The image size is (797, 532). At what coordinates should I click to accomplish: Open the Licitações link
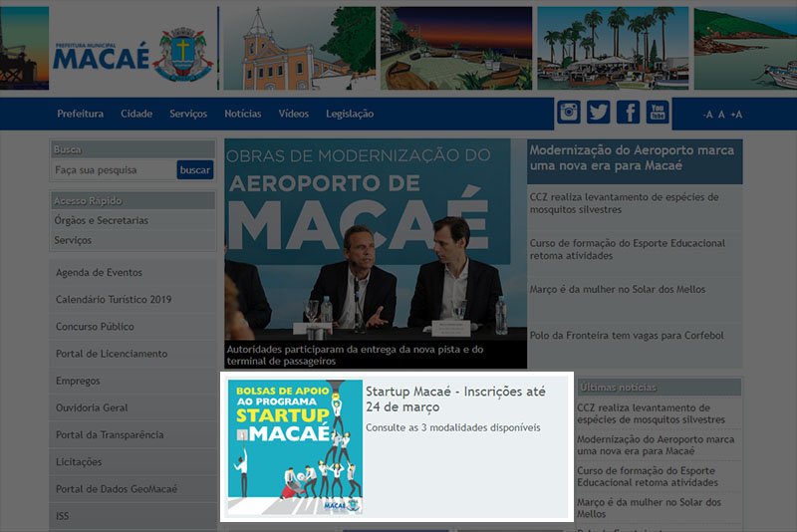coord(79,462)
